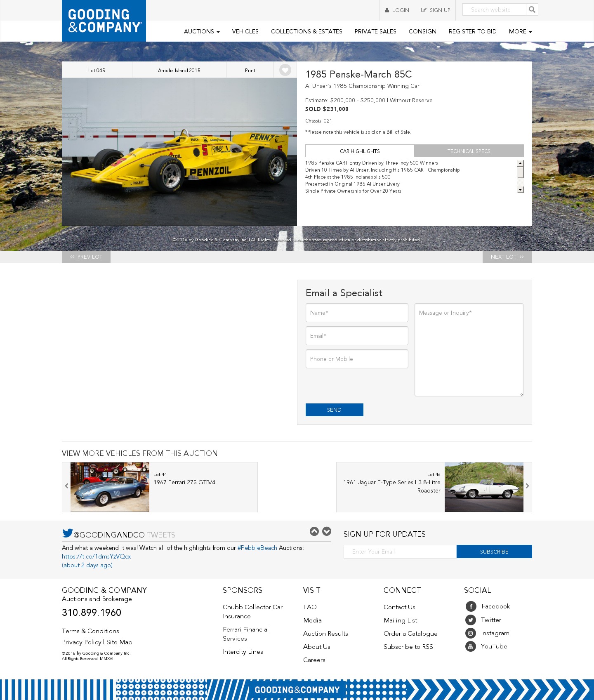This screenshot has width=594, height=700.
Task: Open Terms & Conditions link
Action: coord(90,631)
